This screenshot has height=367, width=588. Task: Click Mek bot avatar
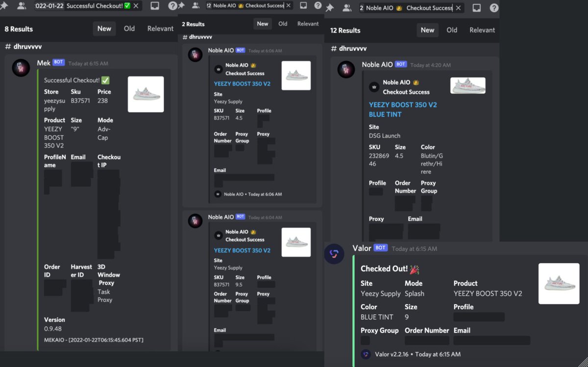coord(21,68)
